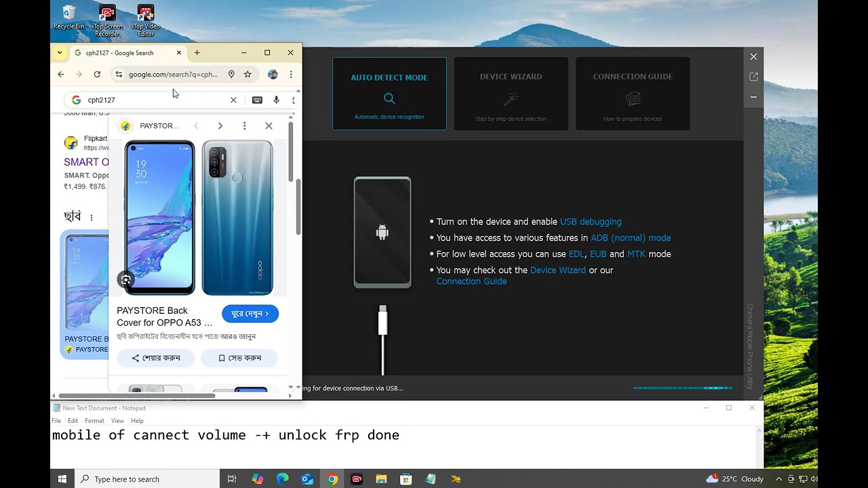The height and width of the screenshot is (488, 868).
Task: Open the Notepad Edit menu
Action: pyautogui.click(x=73, y=421)
